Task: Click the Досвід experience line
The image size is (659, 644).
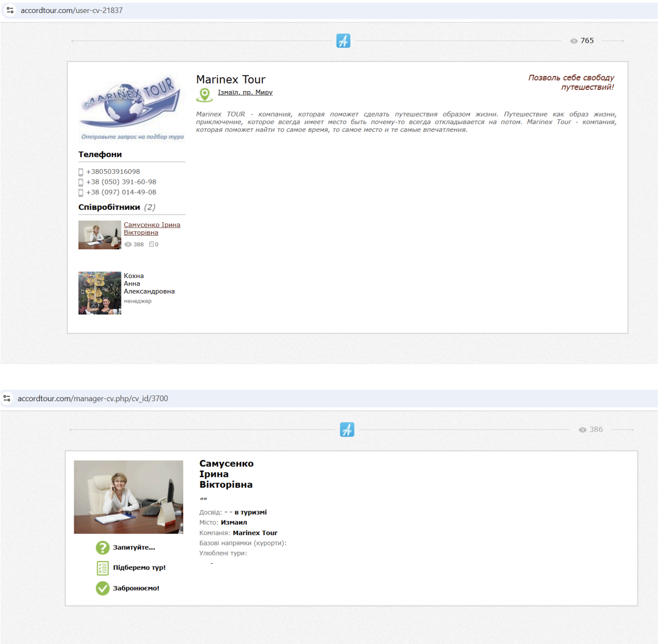Action: 233,512
